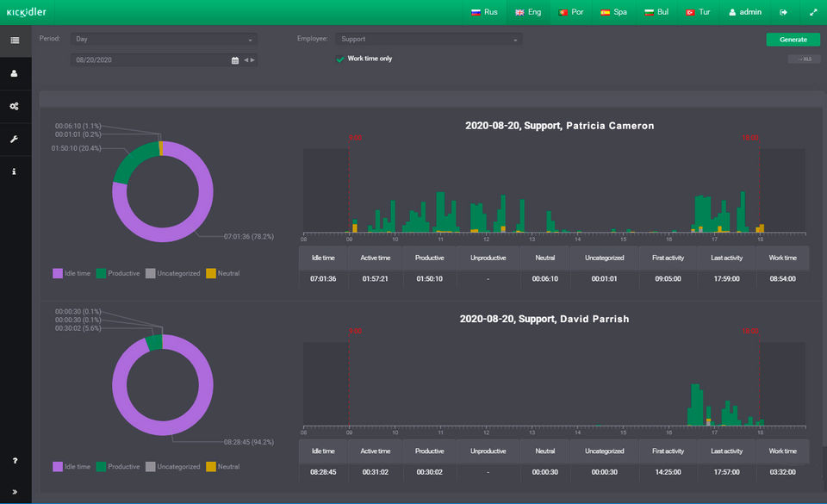Open the info sidebar icon
827x504 pixels.
(15, 171)
